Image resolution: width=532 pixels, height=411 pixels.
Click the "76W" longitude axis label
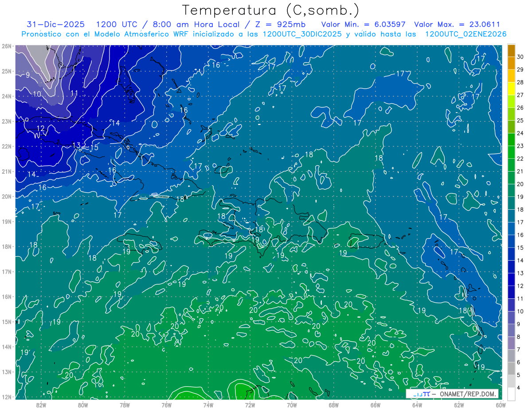point(166,405)
